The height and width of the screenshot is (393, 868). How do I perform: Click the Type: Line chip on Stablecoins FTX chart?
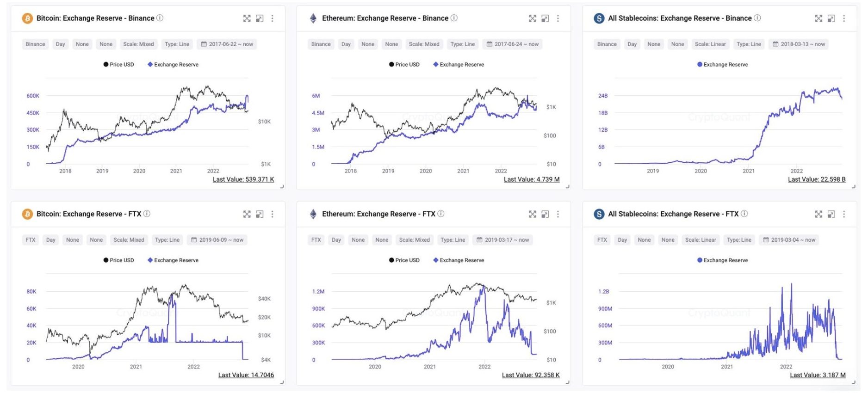740,239
